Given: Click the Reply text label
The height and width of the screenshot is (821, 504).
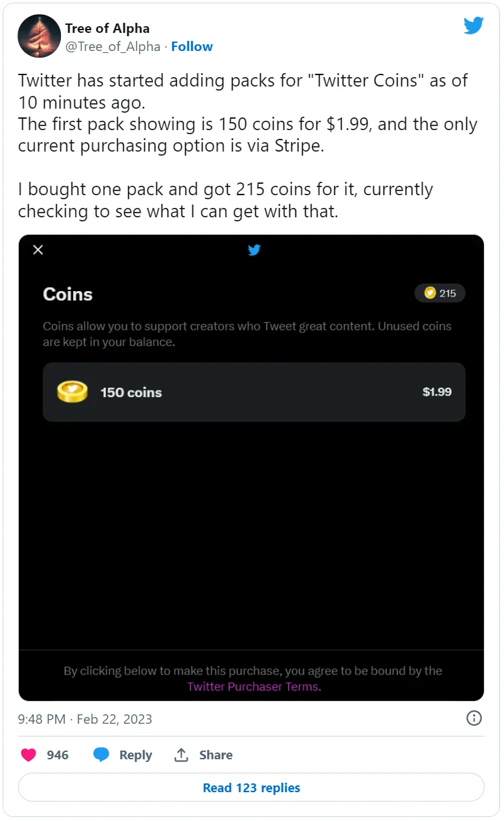Looking at the screenshot, I should click(135, 755).
